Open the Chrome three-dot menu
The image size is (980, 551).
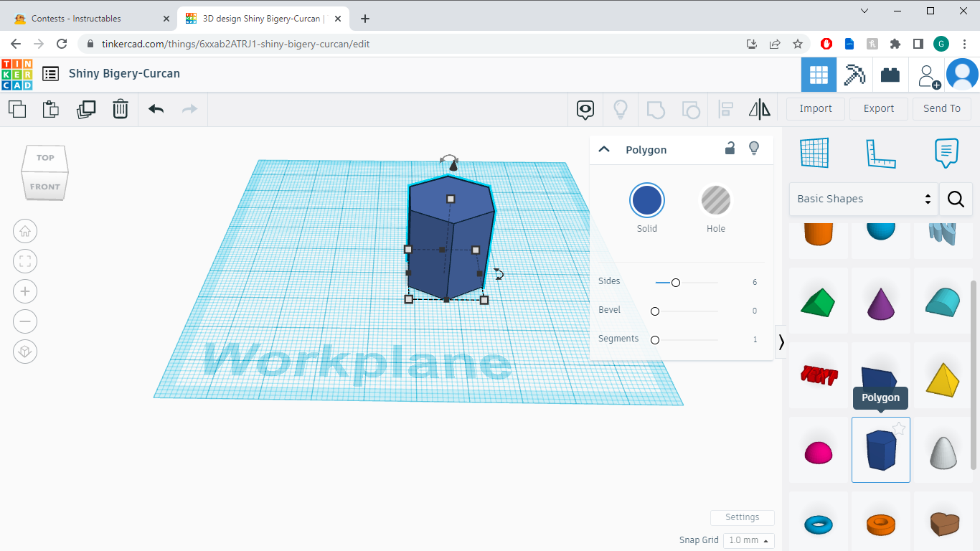965,44
